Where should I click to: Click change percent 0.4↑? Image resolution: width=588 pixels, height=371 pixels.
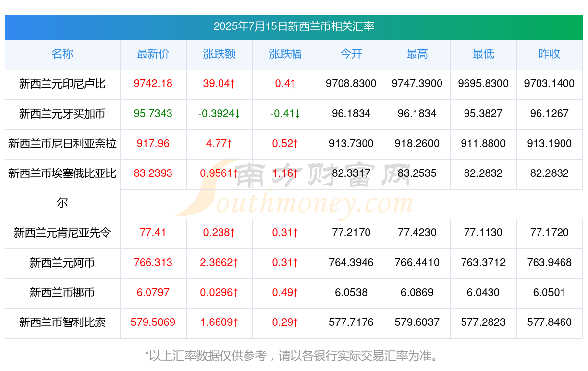[x=285, y=84]
